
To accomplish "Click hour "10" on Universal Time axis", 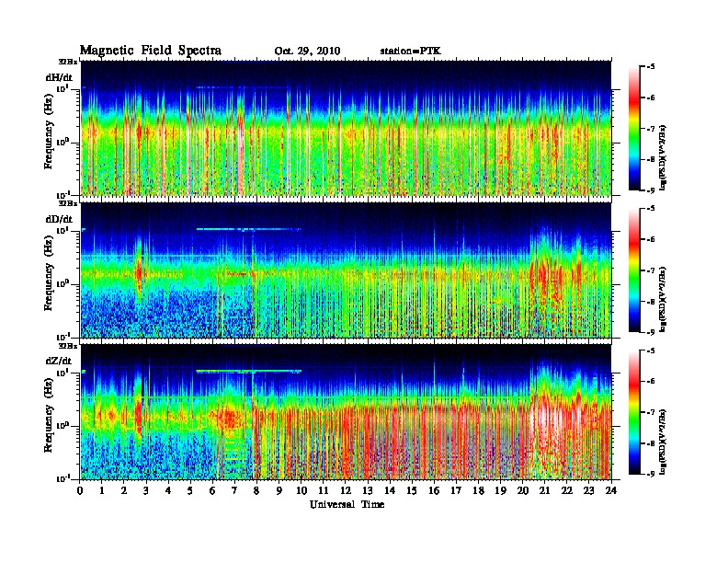I will (x=301, y=490).
